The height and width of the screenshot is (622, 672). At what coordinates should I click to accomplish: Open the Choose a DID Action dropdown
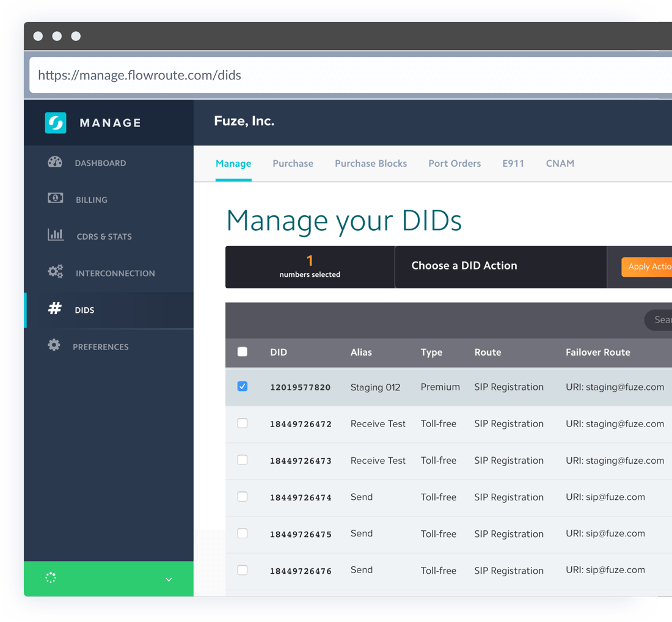click(500, 266)
